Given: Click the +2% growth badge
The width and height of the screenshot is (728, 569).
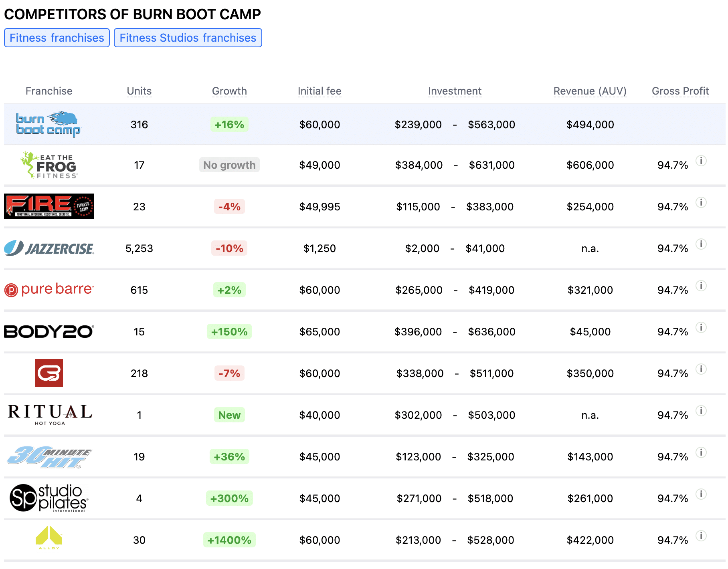Looking at the screenshot, I should [229, 290].
